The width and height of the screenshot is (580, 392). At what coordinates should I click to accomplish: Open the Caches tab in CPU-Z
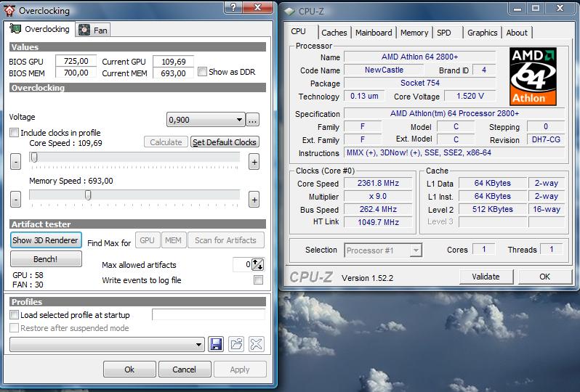[x=334, y=33]
